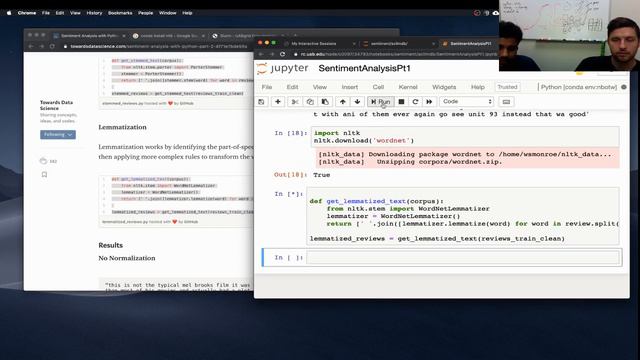Click the kernel status indicator circle

[624, 87]
